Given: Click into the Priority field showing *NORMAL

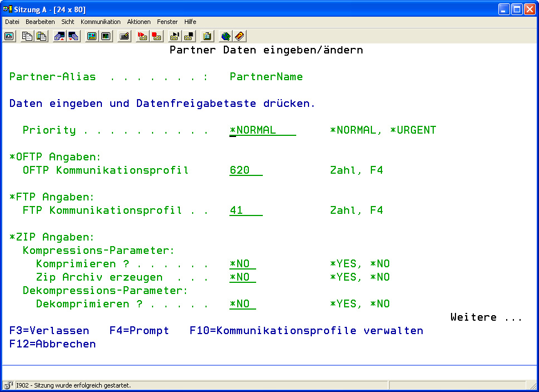Looking at the screenshot, I should click(262, 130).
